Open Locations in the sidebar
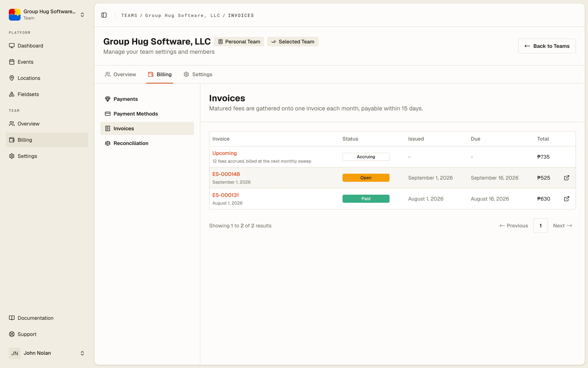588x368 pixels. click(x=47, y=78)
